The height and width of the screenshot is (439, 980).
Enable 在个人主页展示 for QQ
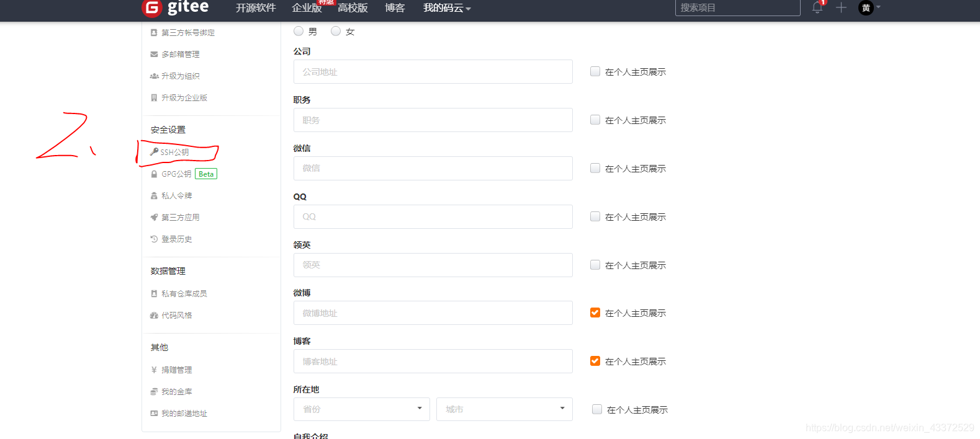click(x=595, y=216)
